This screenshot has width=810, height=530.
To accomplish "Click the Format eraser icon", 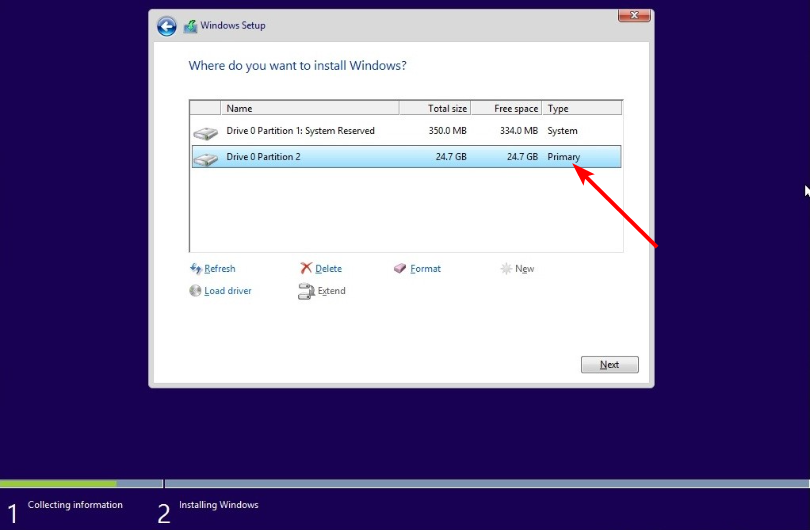I will point(400,268).
